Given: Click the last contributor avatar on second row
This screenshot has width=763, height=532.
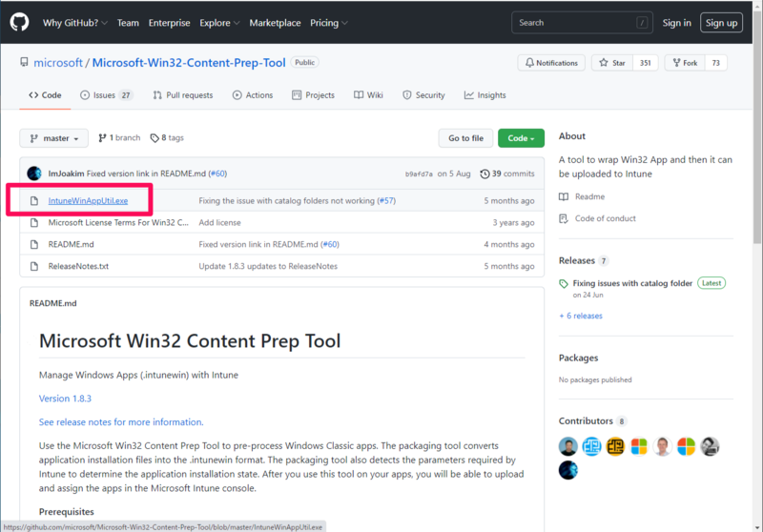Looking at the screenshot, I should (567, 470).
